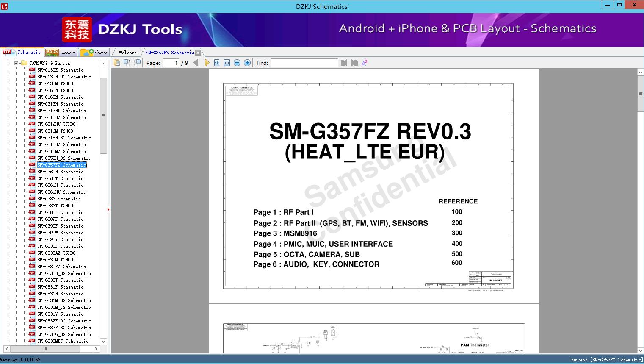
Task: Toggle match case search option
Action: click(x=365, y=63)
